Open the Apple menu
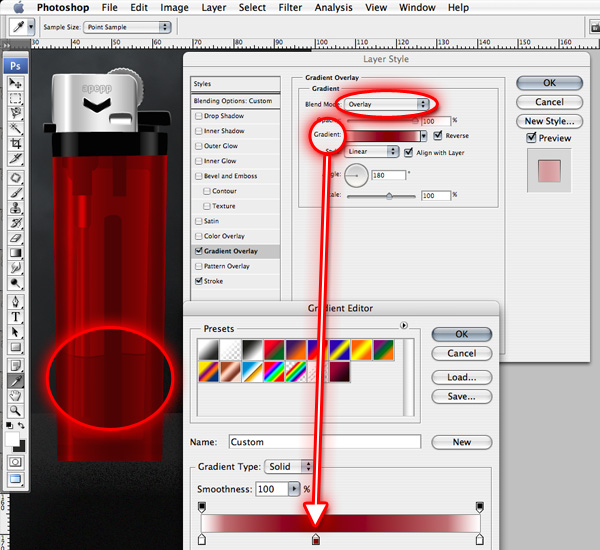This screenshot has width=600, height=550. (x=17, y=8)
